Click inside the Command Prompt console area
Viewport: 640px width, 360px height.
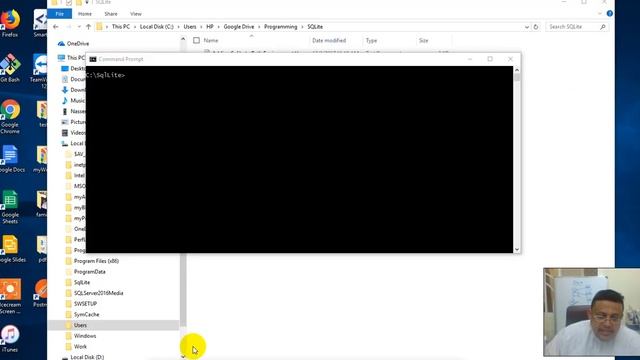pos(299,159)
